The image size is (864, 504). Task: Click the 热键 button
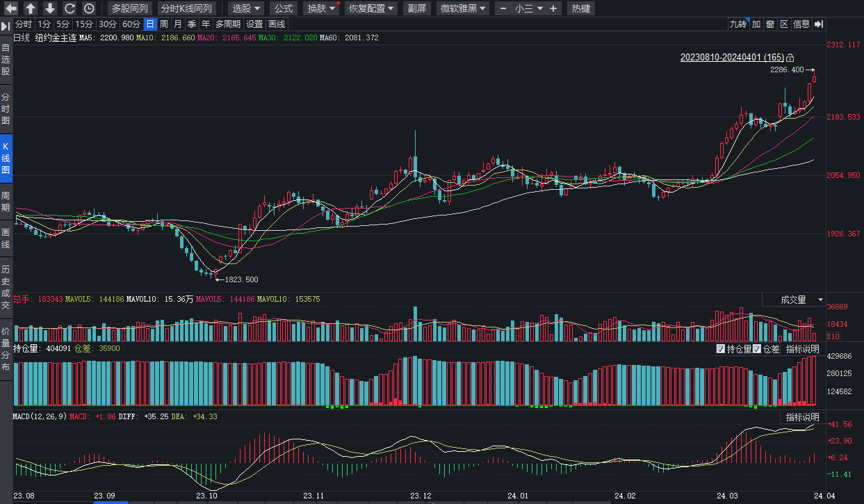[580, 8]
